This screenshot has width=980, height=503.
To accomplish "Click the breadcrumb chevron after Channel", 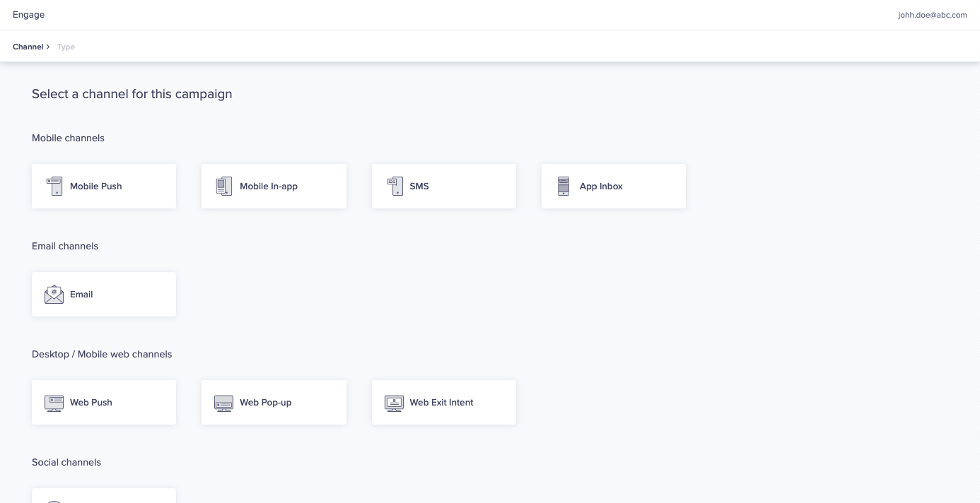I will [48, 47].
